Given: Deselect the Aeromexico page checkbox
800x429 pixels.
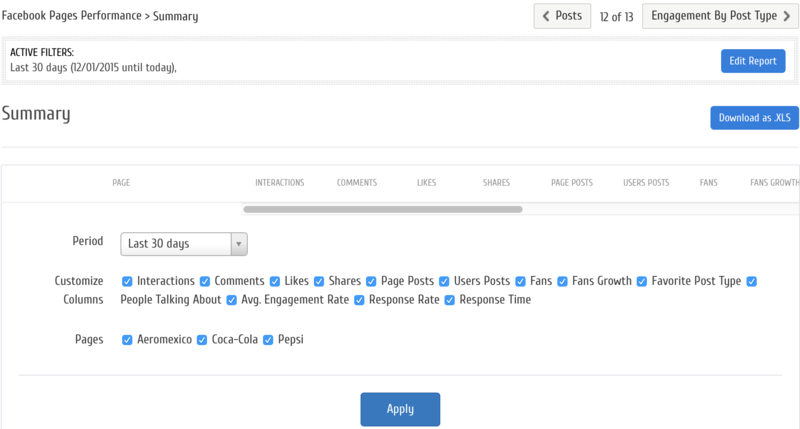Looking at the screenshot, I should (x=127, y=340).
